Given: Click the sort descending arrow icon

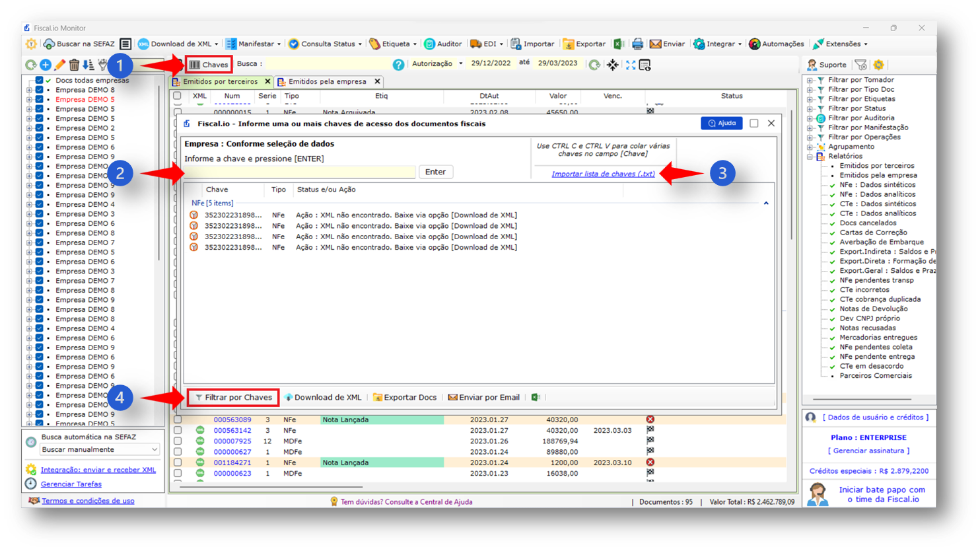Looking at the screenshot, I should click(x=88, y=65).
